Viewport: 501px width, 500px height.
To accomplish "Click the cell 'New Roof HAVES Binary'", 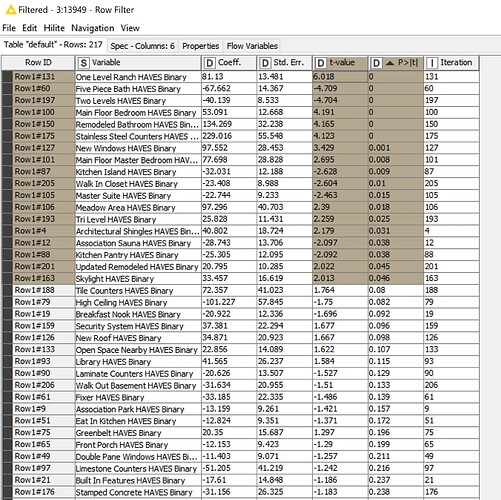I will tap(138, 338).
